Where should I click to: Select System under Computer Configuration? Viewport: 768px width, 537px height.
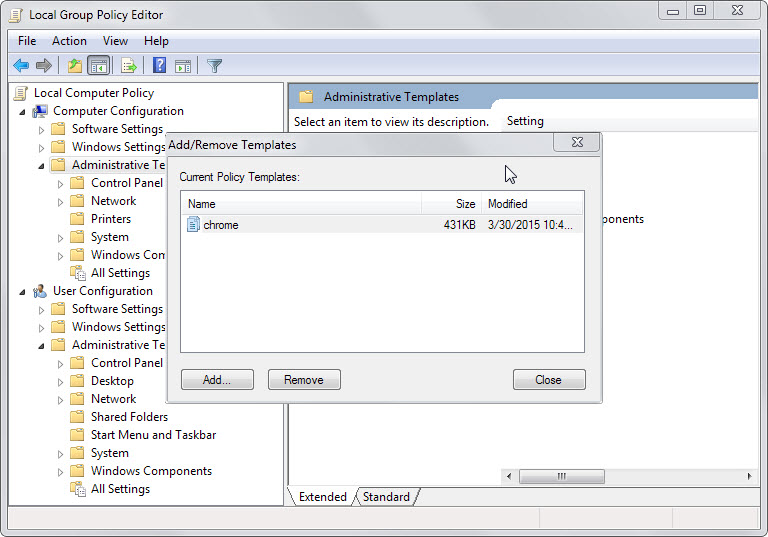click(x=110, y=237)
